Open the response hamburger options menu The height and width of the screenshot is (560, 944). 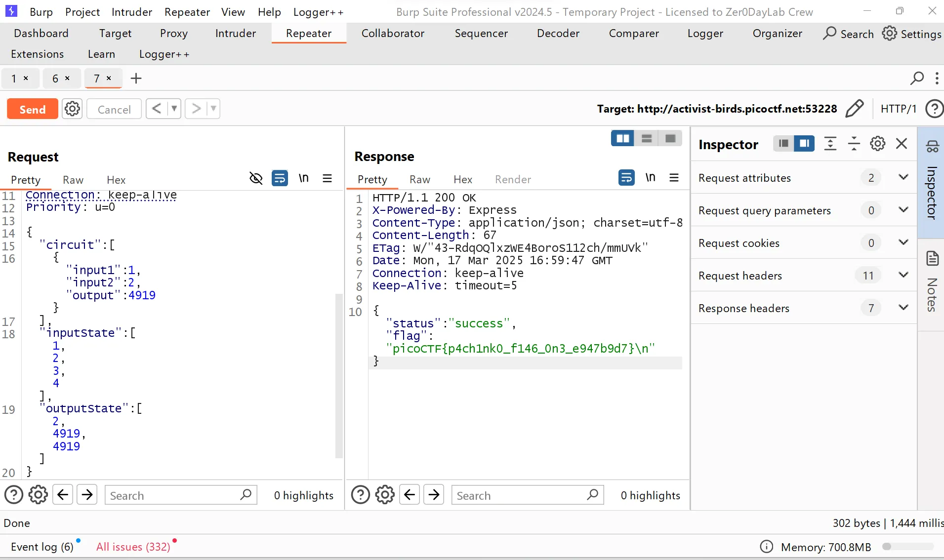pos(674,178)
